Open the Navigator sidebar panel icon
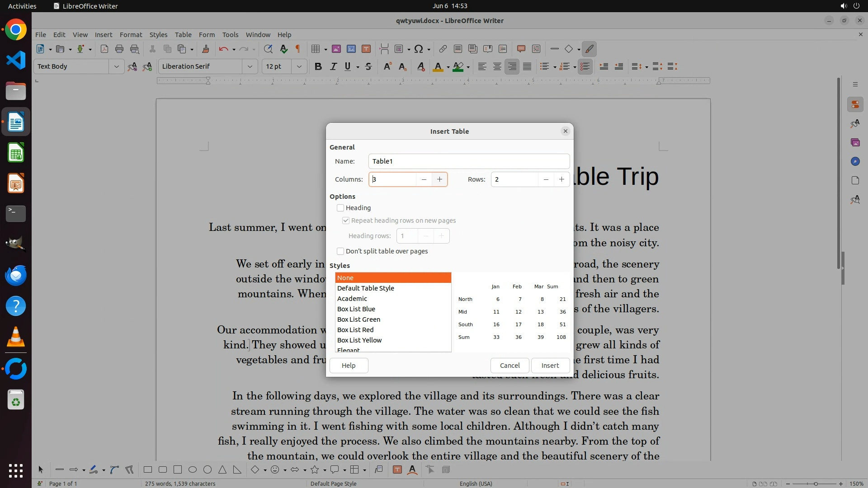This screenshot has width=868, height=488. click(855, 161)
